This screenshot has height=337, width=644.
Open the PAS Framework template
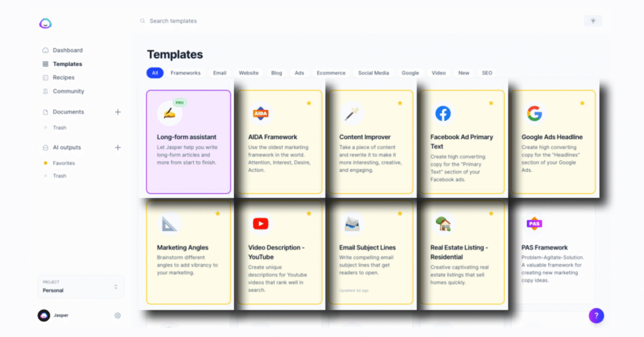tap(553, 253)
